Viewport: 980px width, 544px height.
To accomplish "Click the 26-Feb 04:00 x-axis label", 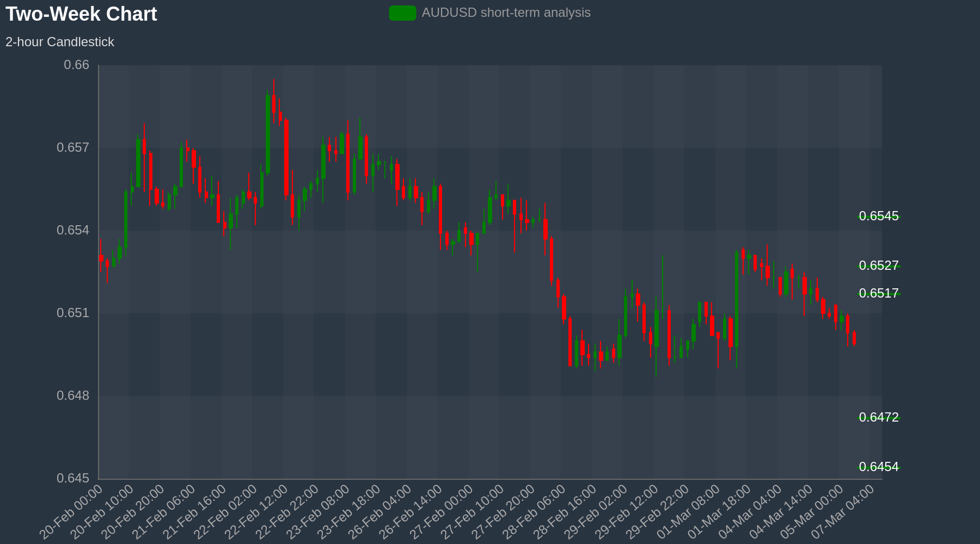I will point(380,512).
